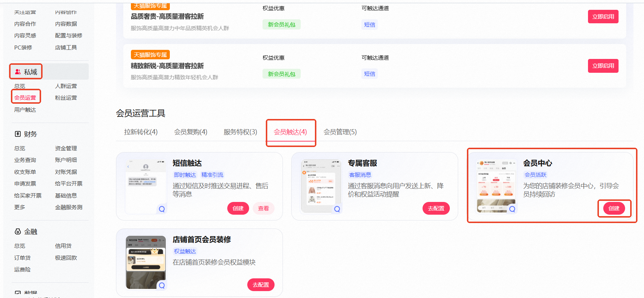Open 会员中心 phone preview thumbnail

[496, 186]
